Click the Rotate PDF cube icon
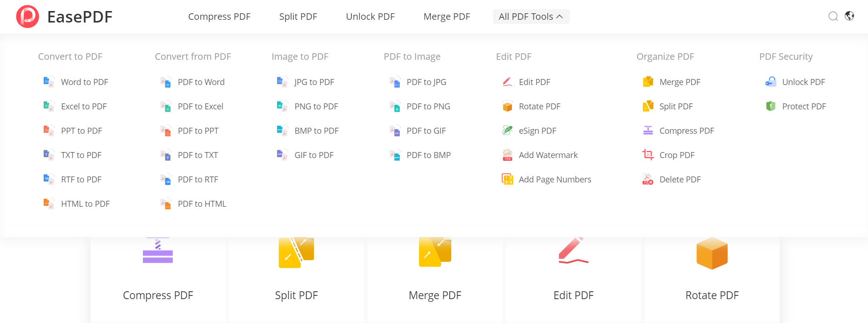Viewport: 868px width, 323px height. tap(711, 253)
